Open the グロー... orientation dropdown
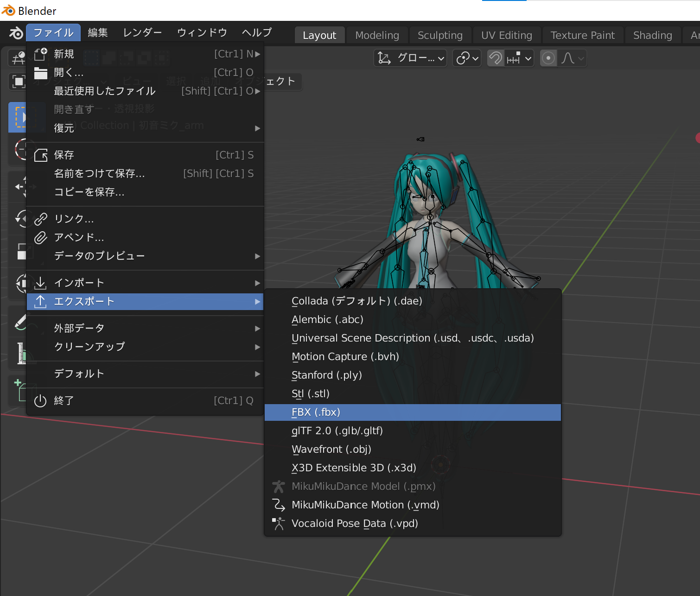Screen dimensions: 700x596 [410, 58]
